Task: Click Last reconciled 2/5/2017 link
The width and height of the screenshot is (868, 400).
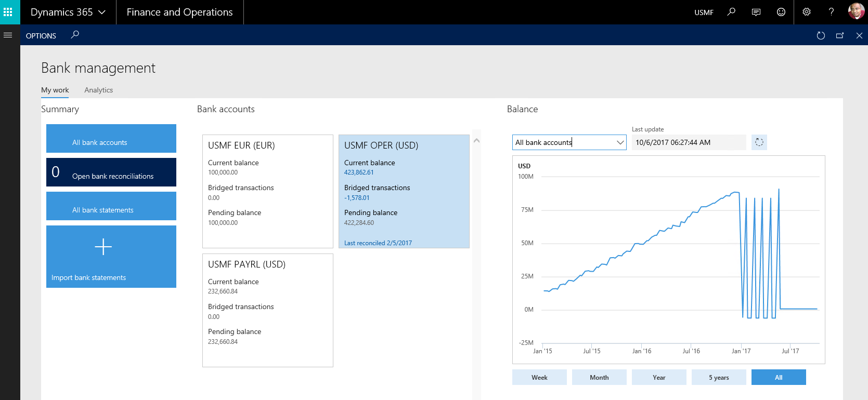Action: (378, 243)
